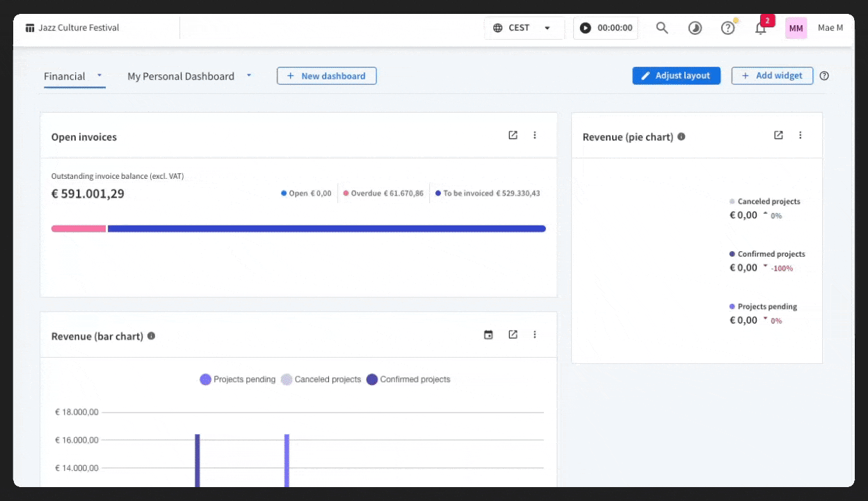Open notifications bell with 2 badge
Image resolution: width=868 pixels, height=501 pixels.
[x=761, y=28]
